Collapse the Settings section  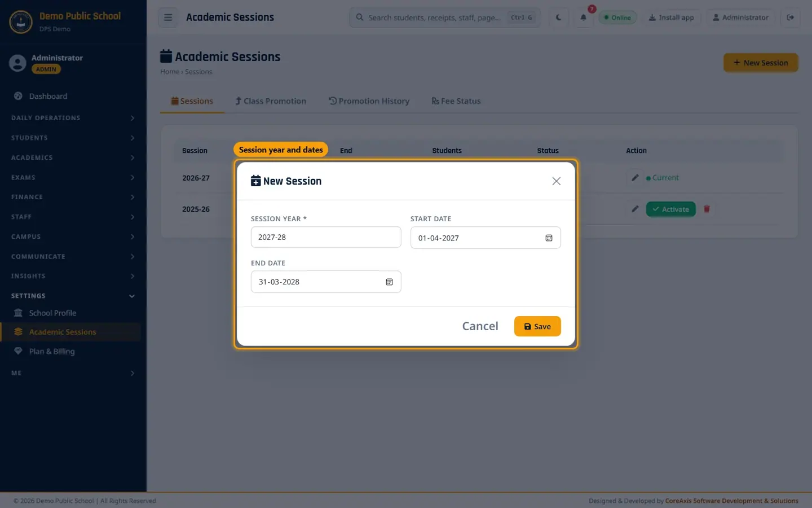click(73, 296)
